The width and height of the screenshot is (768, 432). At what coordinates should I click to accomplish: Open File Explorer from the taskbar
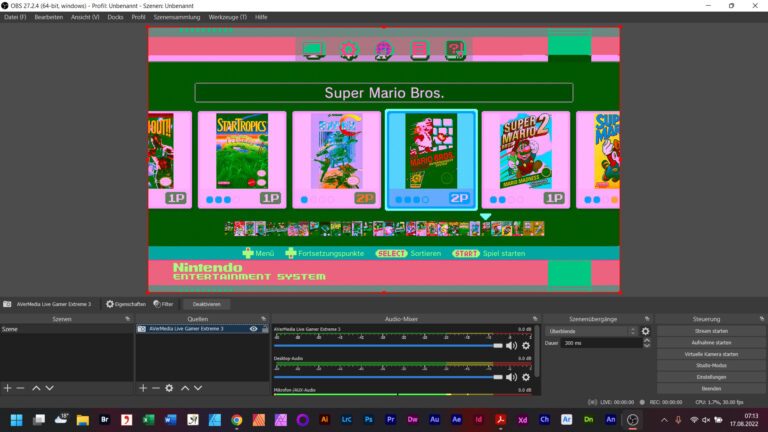coord(82,420)
